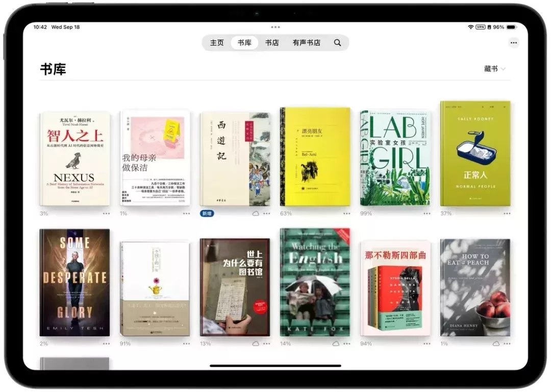
Task: Tap the Wi-Fi status icon
Action: pos(470,27)
